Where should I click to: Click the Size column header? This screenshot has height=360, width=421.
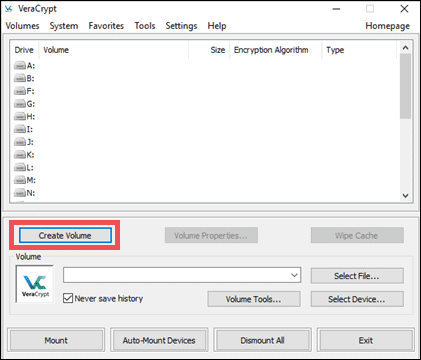click(x=209, y=50)
